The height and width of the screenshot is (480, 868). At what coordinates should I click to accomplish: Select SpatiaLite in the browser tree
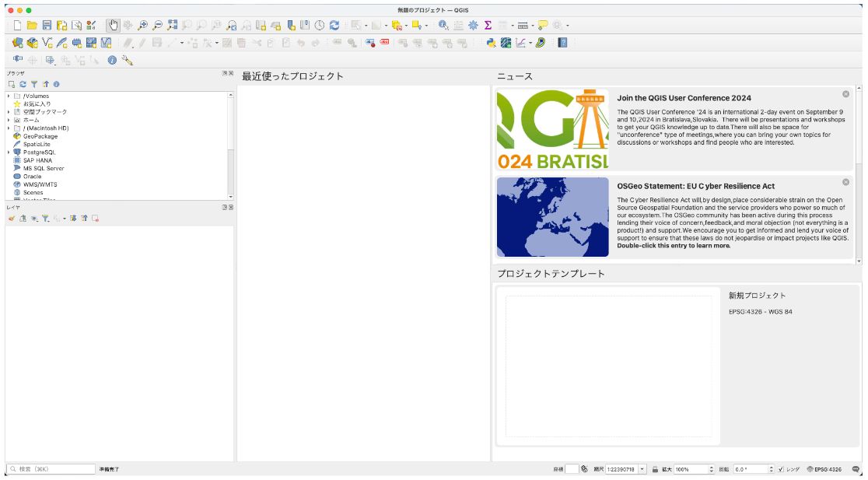[x=37, y=144]
